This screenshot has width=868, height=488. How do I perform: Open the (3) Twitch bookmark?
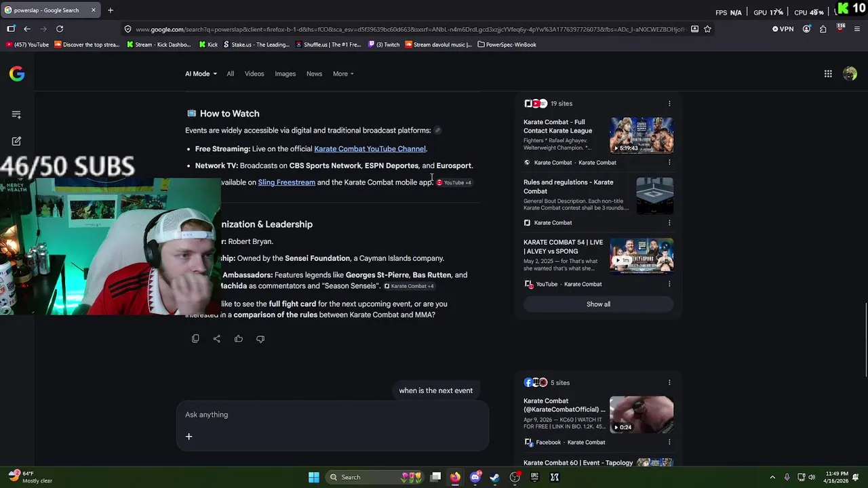(384, 45)
